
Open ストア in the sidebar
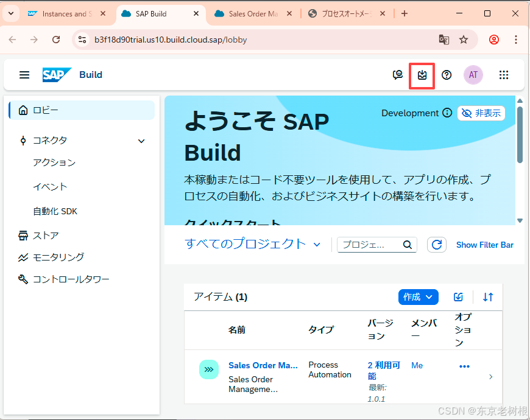(x=46, y=236)
